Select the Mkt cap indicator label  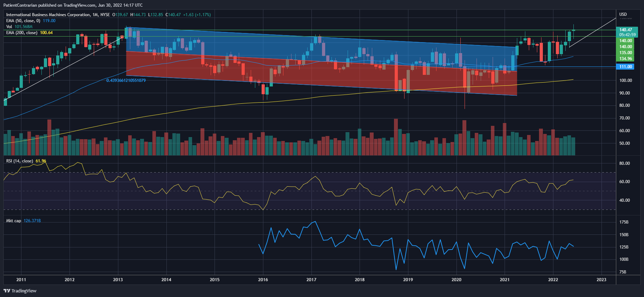[14, 221]
